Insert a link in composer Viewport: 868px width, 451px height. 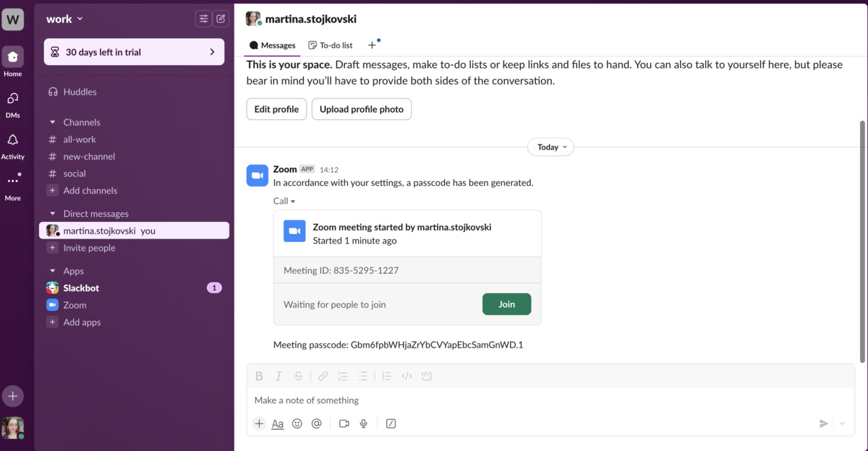pos(323,376)
